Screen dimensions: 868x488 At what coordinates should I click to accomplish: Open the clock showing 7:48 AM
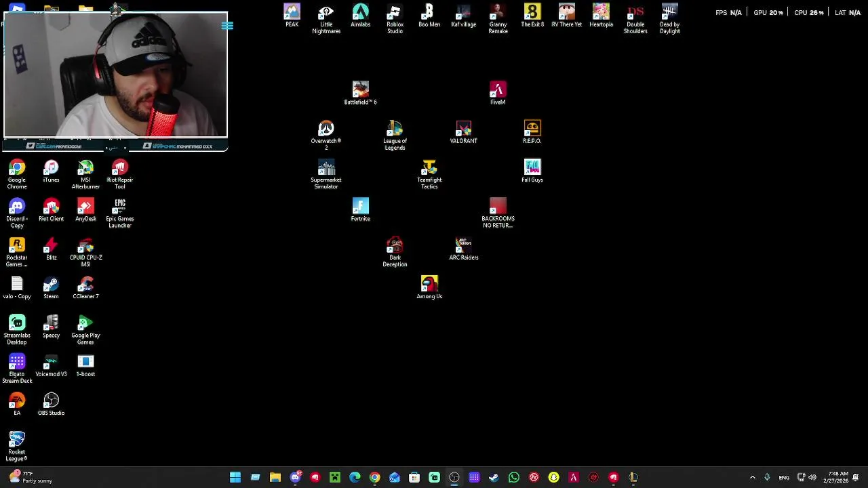836,478
